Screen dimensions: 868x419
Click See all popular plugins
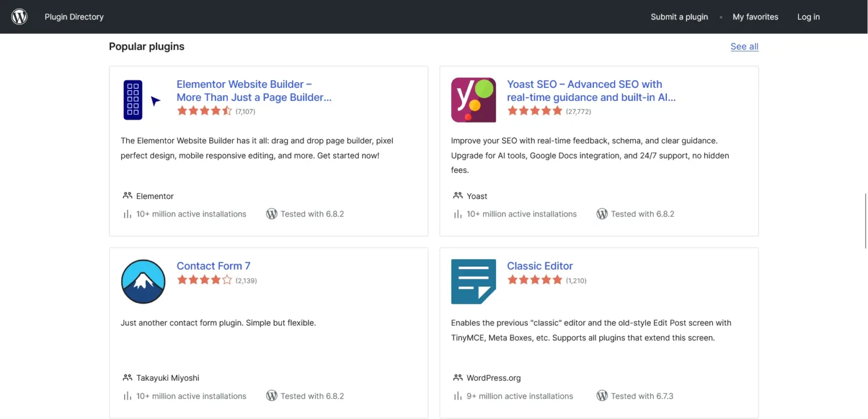744,47
